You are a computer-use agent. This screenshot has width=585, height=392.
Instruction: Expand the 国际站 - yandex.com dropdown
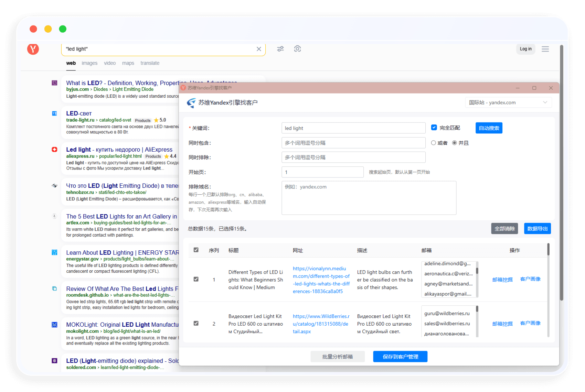(x=508, y=102)
